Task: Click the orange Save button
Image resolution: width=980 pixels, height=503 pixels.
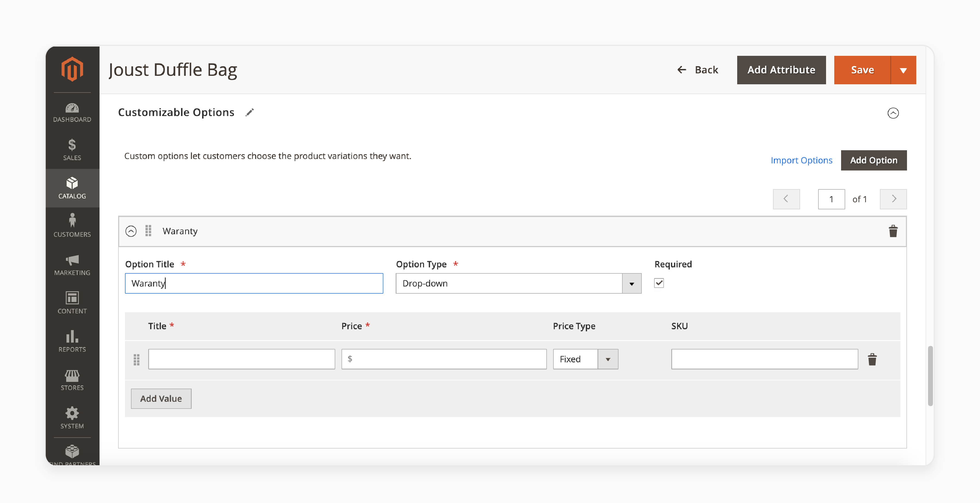Action: (x=862, y=70)
